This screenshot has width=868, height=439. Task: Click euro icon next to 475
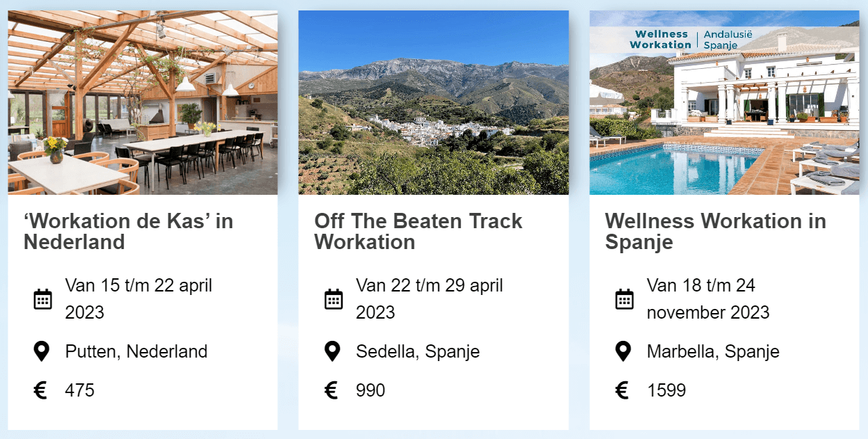[x=41, y=390]
